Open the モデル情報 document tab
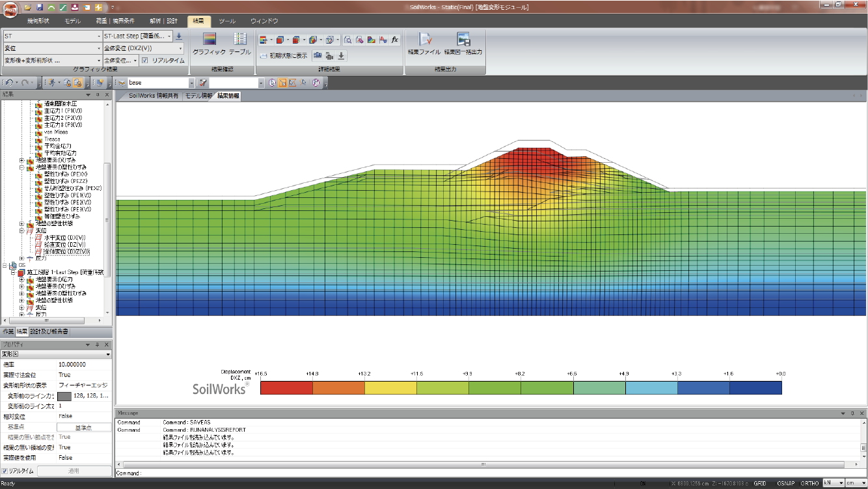Image resolution: width=868 pixels, height=489 pixels. [x=198, y=96]
